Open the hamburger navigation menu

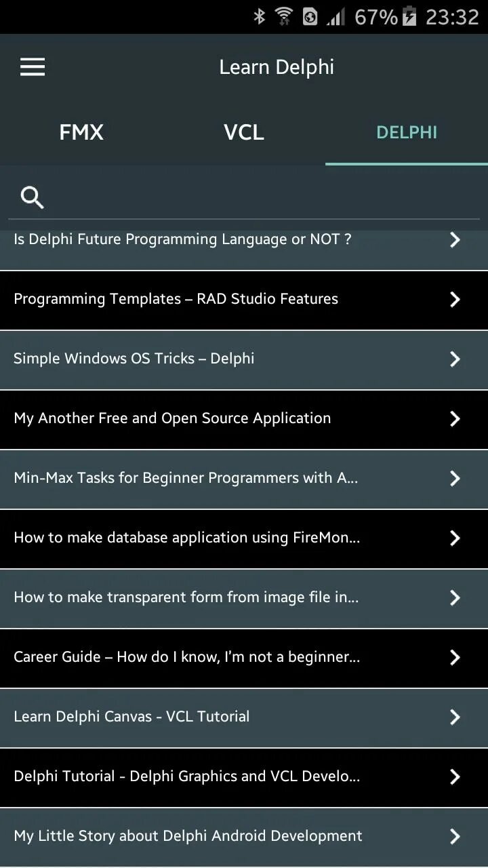pos(33,66)
